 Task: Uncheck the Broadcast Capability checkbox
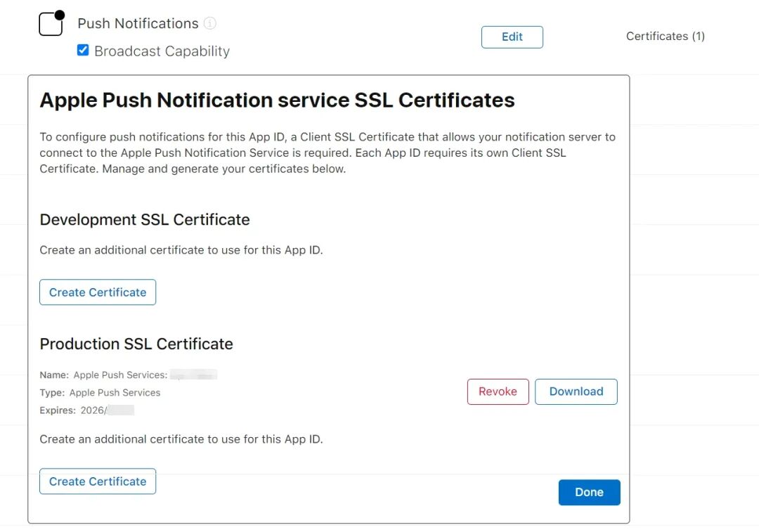click(83, 50)
